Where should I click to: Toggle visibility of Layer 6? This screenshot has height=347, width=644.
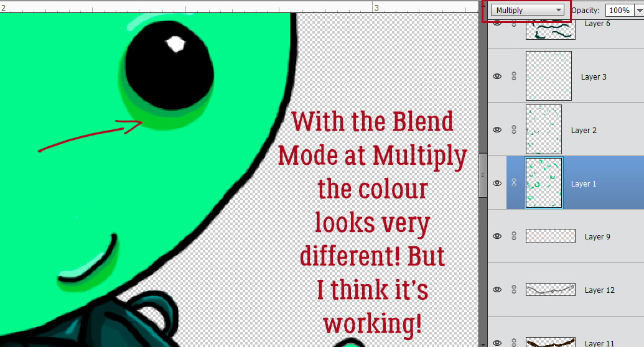click(497, 23)
